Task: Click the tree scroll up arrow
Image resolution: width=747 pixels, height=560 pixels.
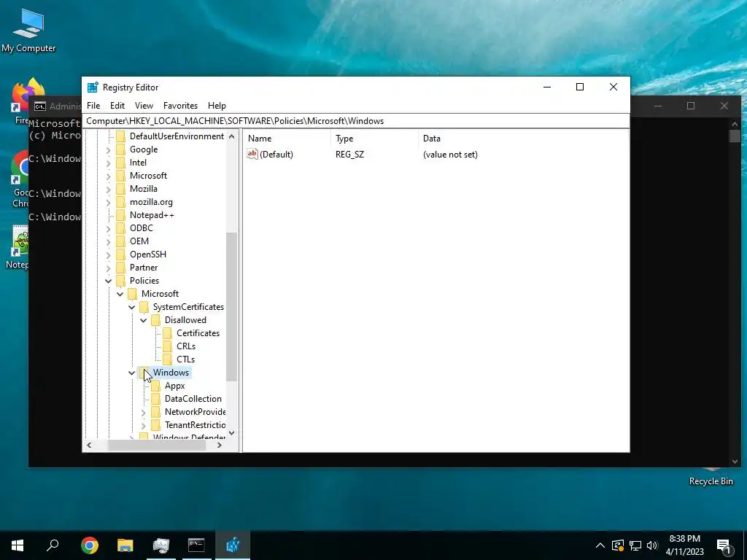Action: pyautogui.click(x=231, y=136)
